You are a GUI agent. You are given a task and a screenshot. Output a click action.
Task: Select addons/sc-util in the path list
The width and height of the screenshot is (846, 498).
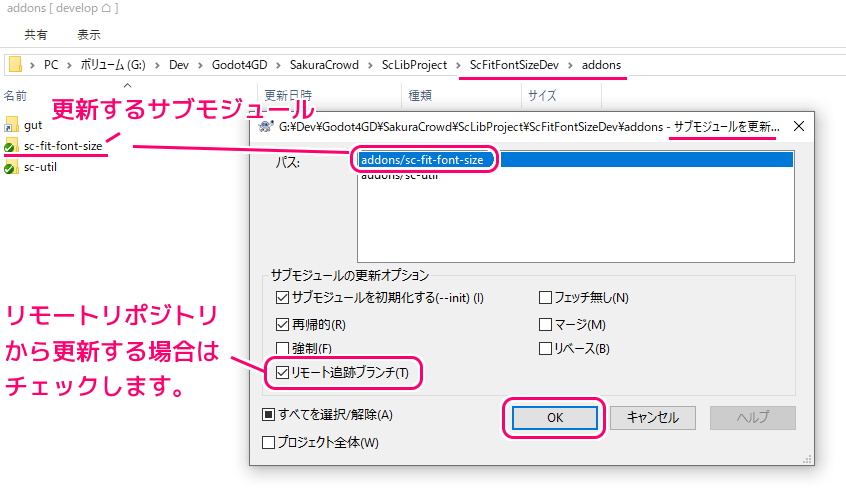399,176
